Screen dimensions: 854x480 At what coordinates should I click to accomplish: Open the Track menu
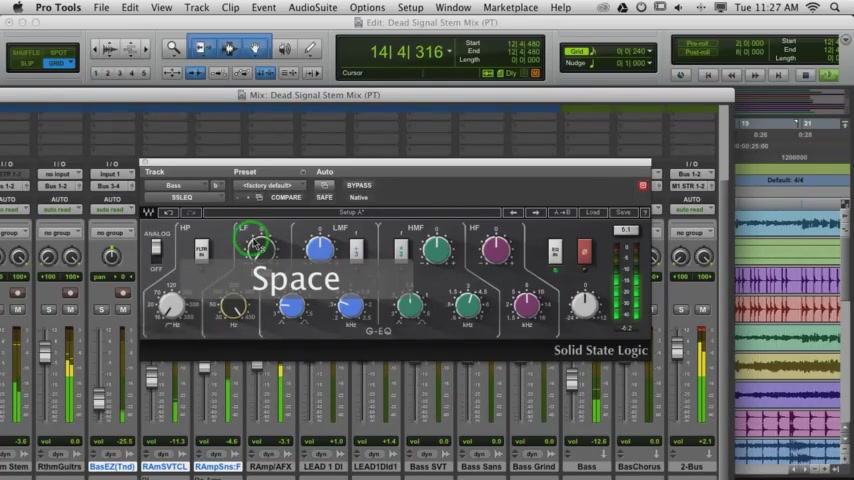197,8
